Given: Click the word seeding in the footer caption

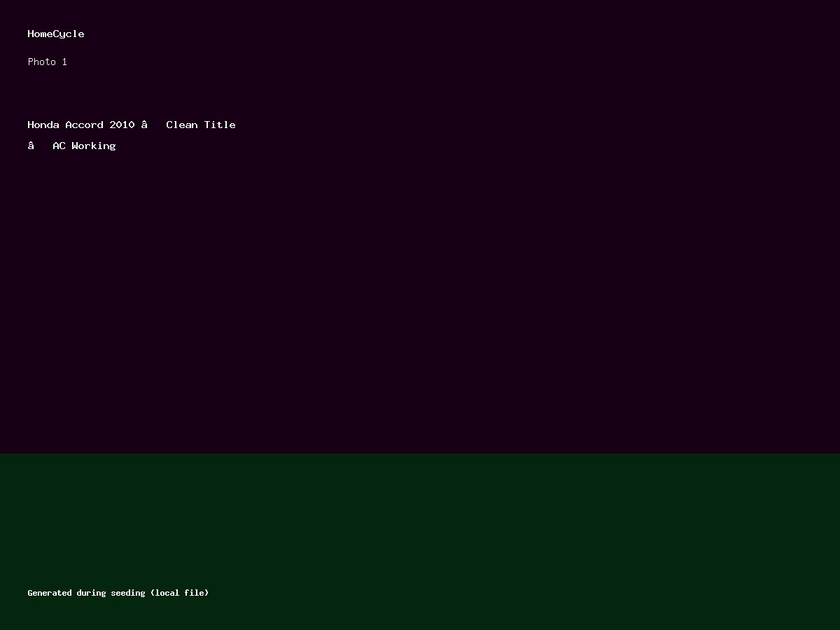Looking at the screenshot, I should coord(128,593).
